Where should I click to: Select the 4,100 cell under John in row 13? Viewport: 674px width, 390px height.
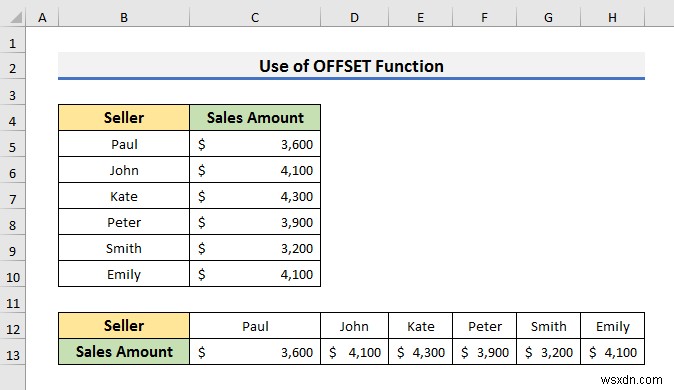[354, 352]
